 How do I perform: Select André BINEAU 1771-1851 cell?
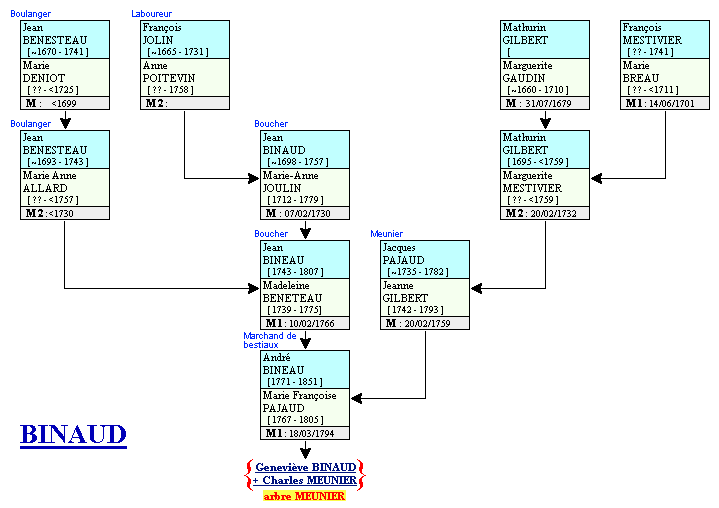[304, 369]
